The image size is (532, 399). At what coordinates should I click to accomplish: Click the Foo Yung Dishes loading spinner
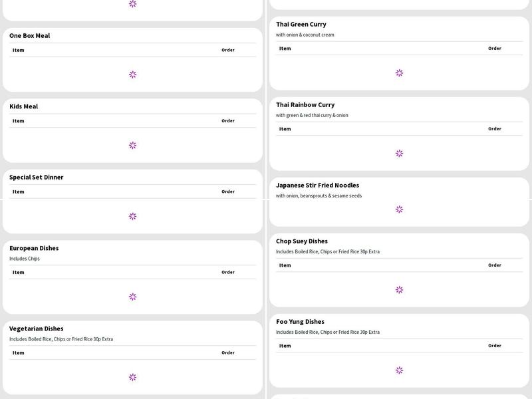tap(399, 370)
